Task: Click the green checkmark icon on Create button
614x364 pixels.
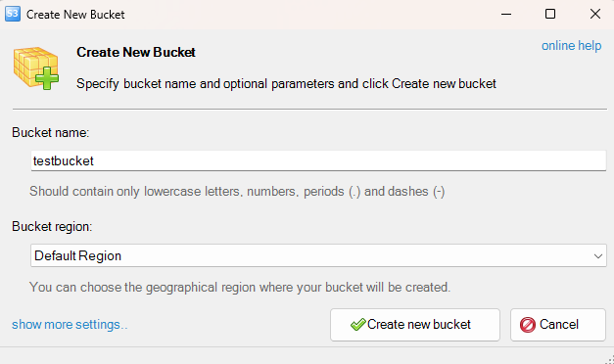Action: (x=357, y=325)
